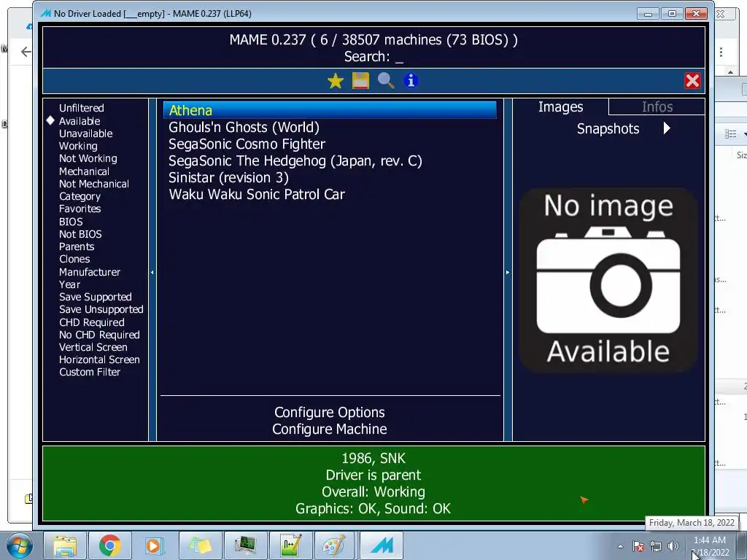This screenshot has height=560, width=747.
Task: Click the Snapshots image category label
Action: [x=608, y=128]
